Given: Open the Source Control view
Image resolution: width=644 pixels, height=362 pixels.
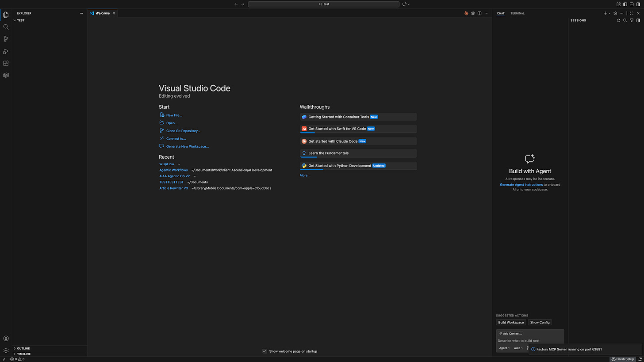Looking at the screenshot, I should click(x=6, y=39).
